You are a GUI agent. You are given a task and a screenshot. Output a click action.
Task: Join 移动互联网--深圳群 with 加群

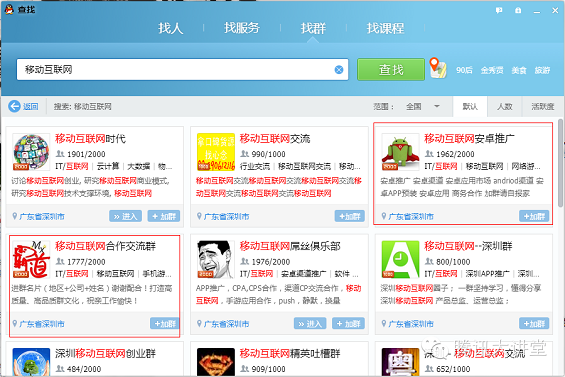(534, 324)
